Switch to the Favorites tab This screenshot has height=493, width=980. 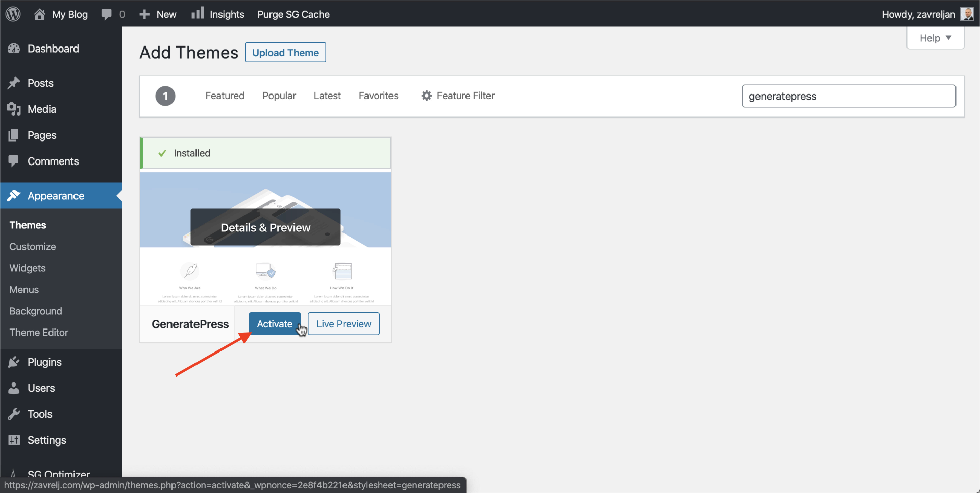[378, 96]
